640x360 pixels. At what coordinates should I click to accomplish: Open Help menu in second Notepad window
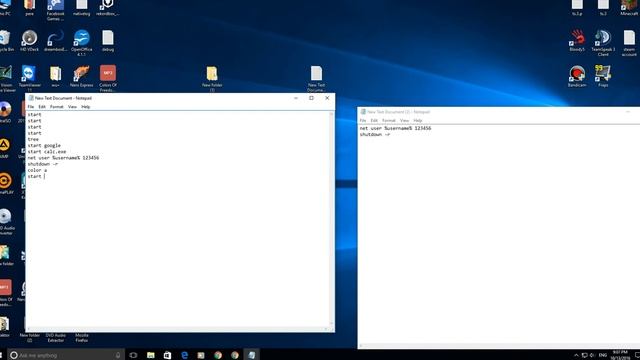[x=418, y=121]
